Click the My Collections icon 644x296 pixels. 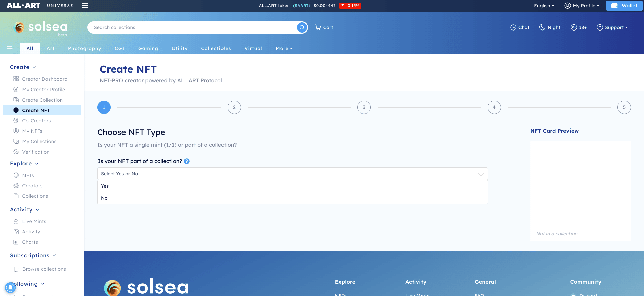click(x=16, y=141)
